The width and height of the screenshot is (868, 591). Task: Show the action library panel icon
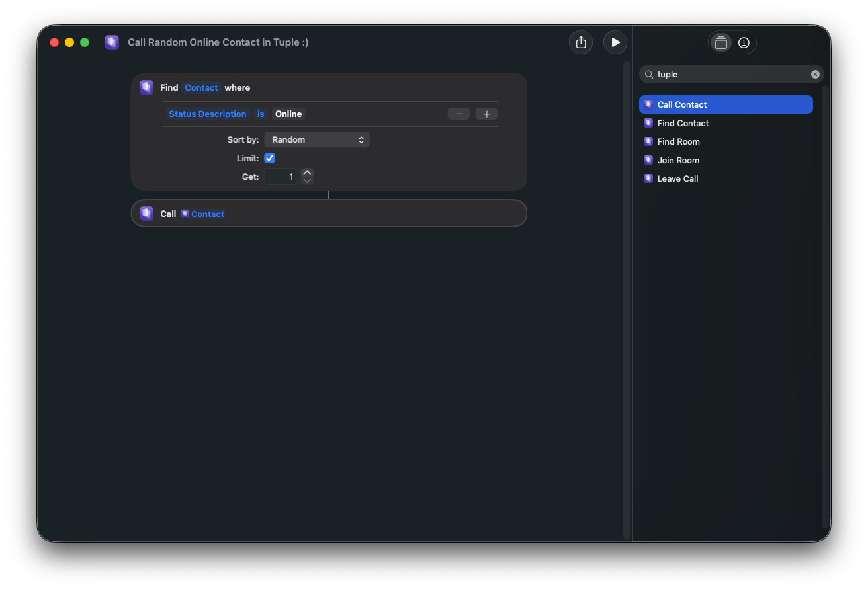point(721,42)
